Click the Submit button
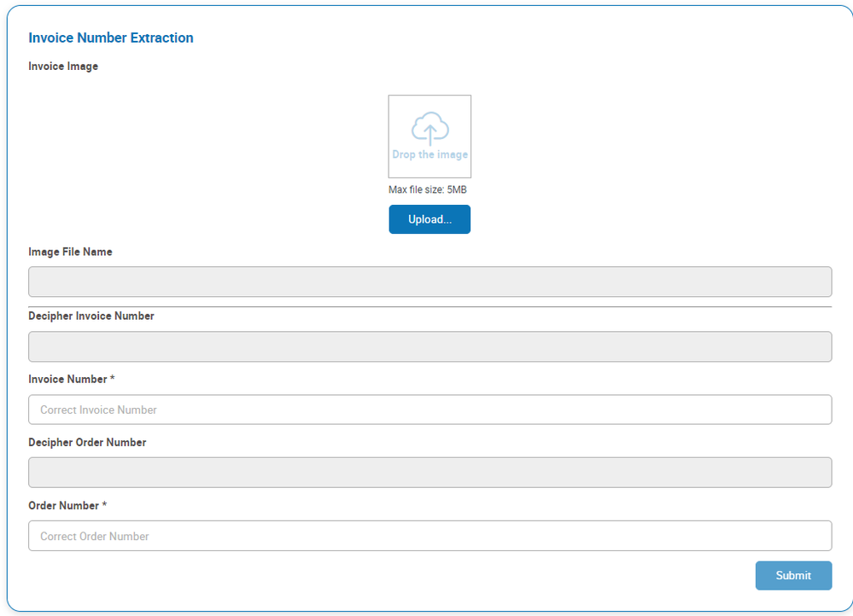Viewport: 853px width, 616px height. click(793, 575)
